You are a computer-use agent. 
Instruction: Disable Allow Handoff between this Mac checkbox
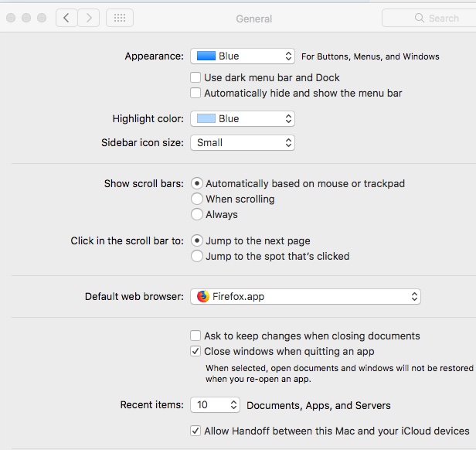[x=195, y=431]
